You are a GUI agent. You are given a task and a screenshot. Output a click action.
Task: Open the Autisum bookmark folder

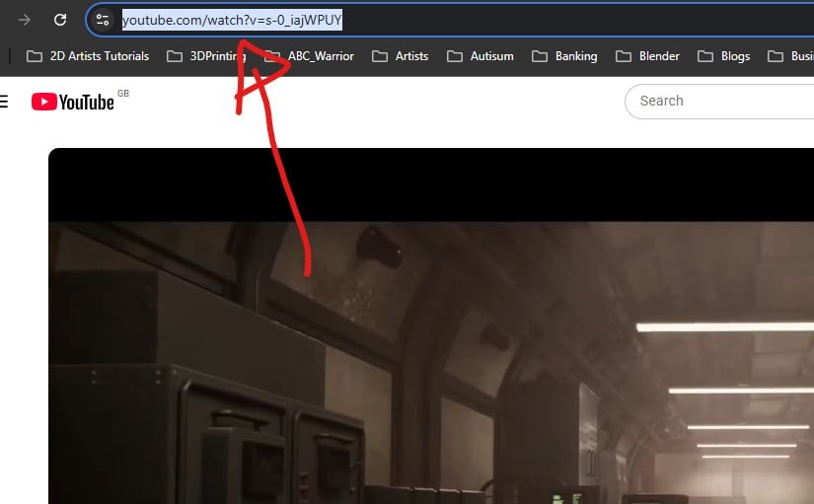[x=481, y=56]
